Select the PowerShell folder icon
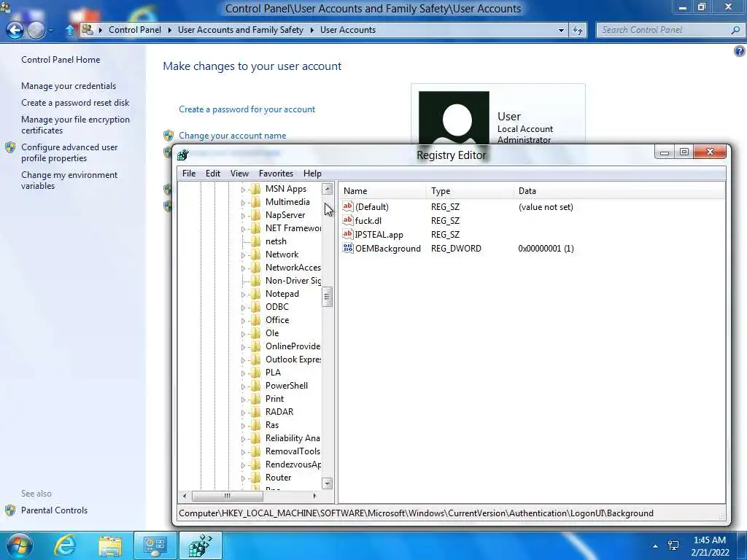This screenshot has width=747, height=560. (256, 386)
